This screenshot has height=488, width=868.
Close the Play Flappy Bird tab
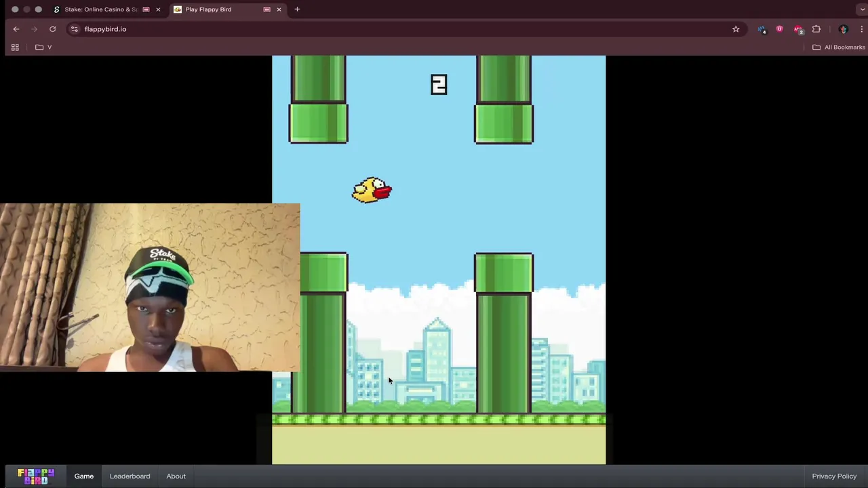[x=279, y=9]
